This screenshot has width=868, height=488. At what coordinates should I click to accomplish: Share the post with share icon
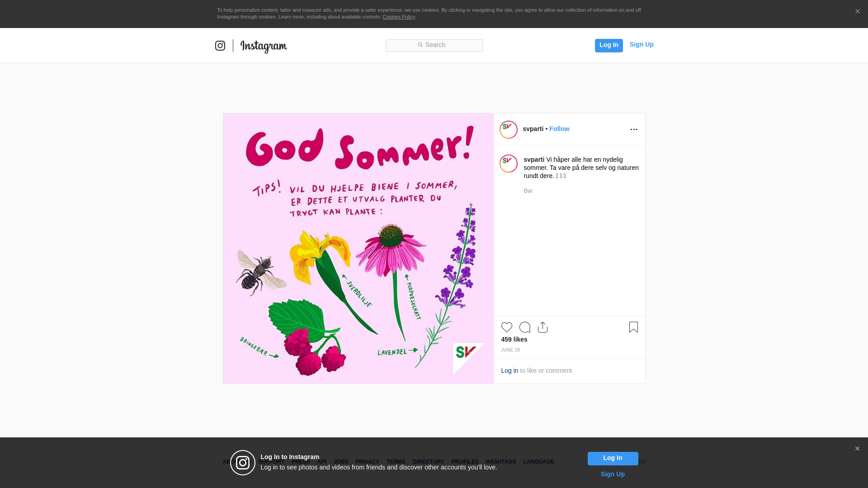543,327
